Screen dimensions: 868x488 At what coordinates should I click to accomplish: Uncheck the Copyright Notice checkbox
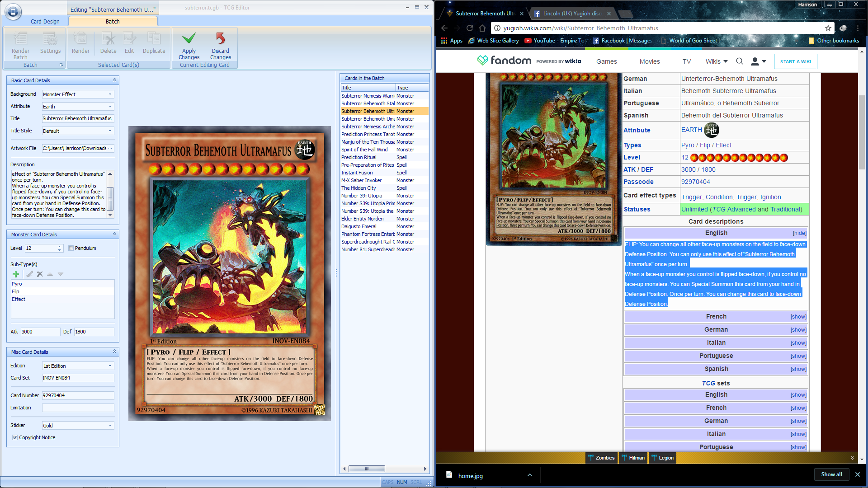click(x=15, y=437)
